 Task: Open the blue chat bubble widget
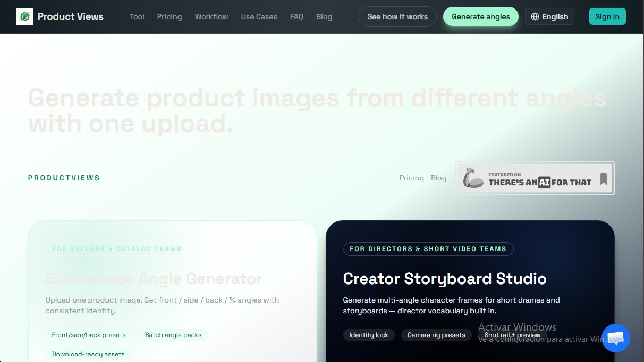point(616,338)
